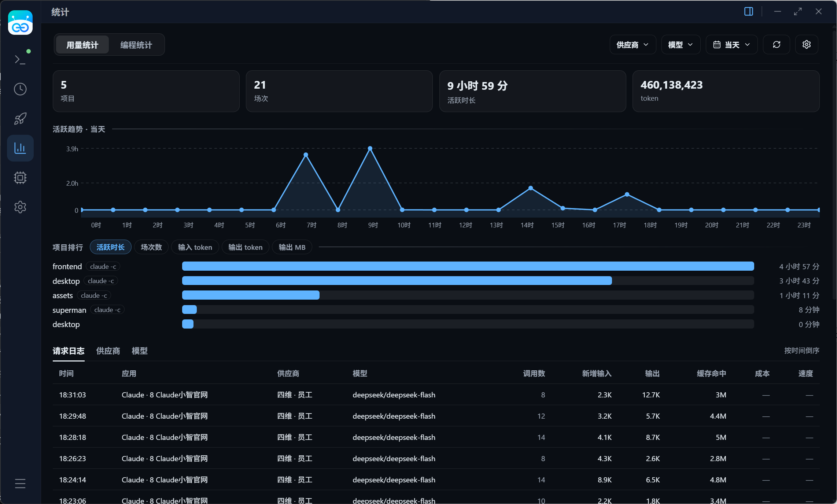The image size is (837, 504).
Task: Click the 9 小时 59 分 active duration card
Action: pyautogui.click(x=532, y=91)
